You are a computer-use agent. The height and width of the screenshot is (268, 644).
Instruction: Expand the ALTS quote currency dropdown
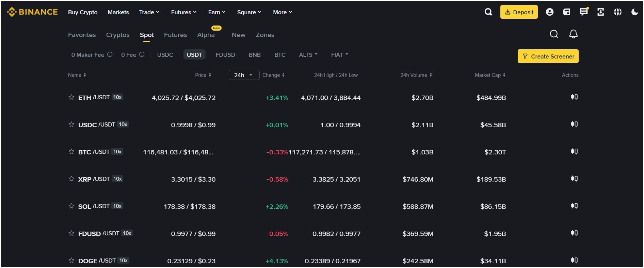(308, 55)
